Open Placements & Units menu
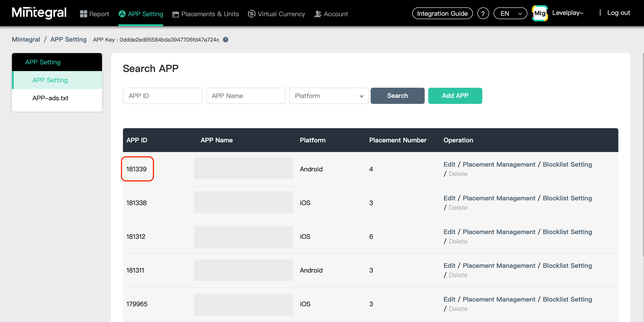The image size is (644, 322). [x=206, y=14]
